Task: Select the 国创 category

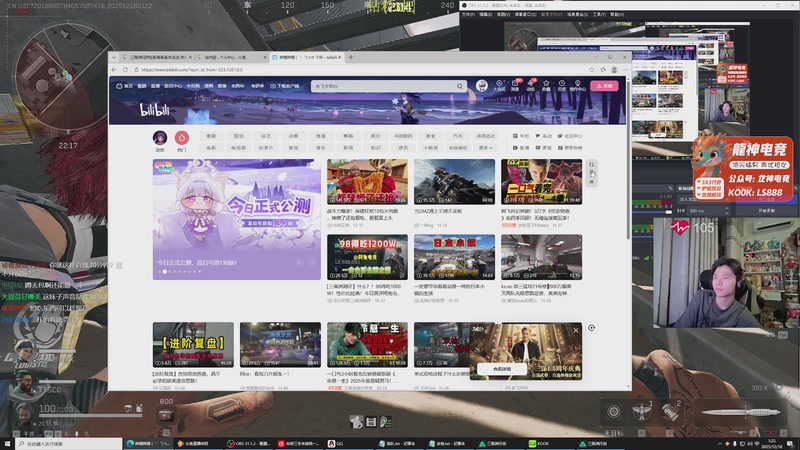Action: 238,136
